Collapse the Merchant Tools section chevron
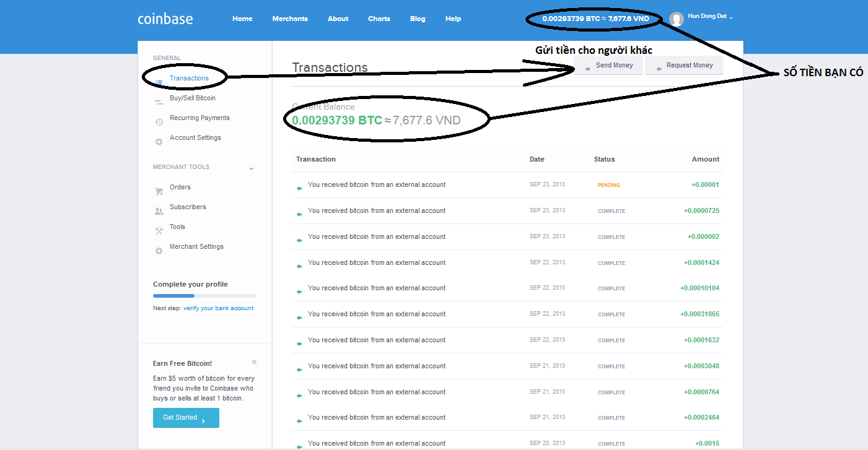868x450 pixels. [252, 168]
